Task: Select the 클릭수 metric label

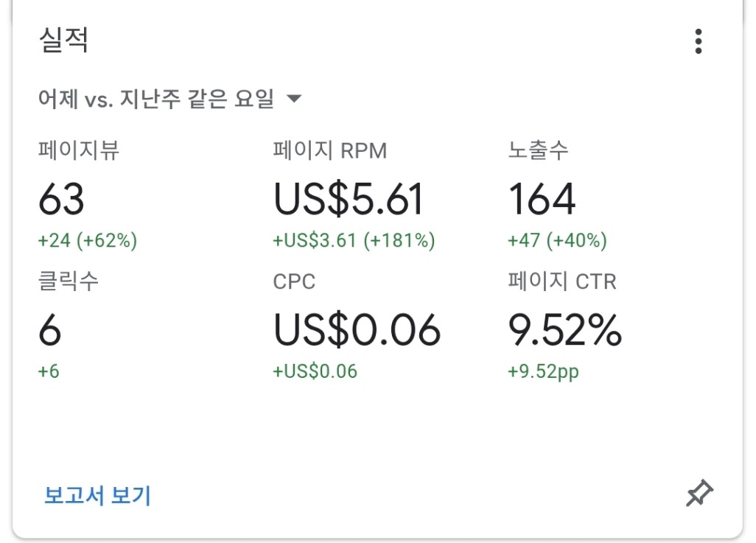Action: point(69,281)
